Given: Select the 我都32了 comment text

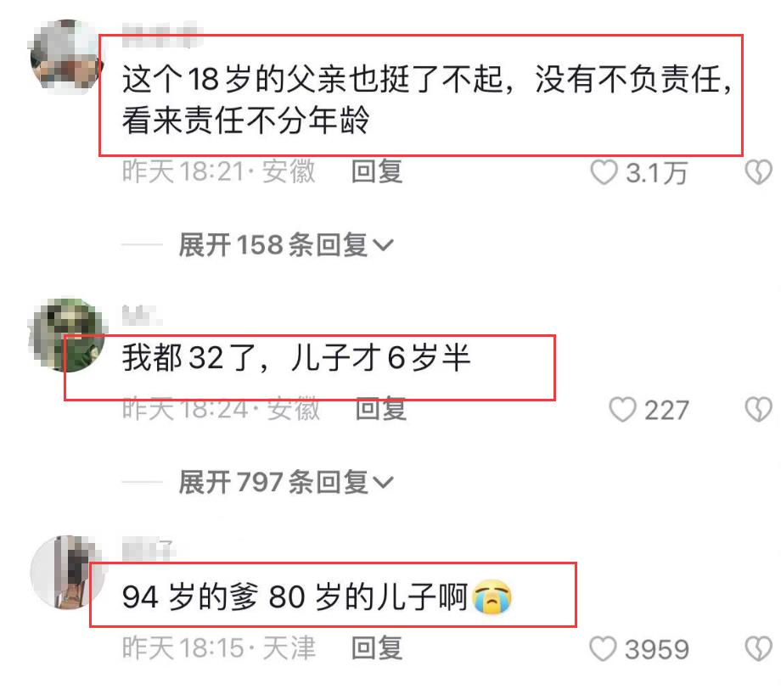Looking at the screenshot, I should tap(296, 357).
